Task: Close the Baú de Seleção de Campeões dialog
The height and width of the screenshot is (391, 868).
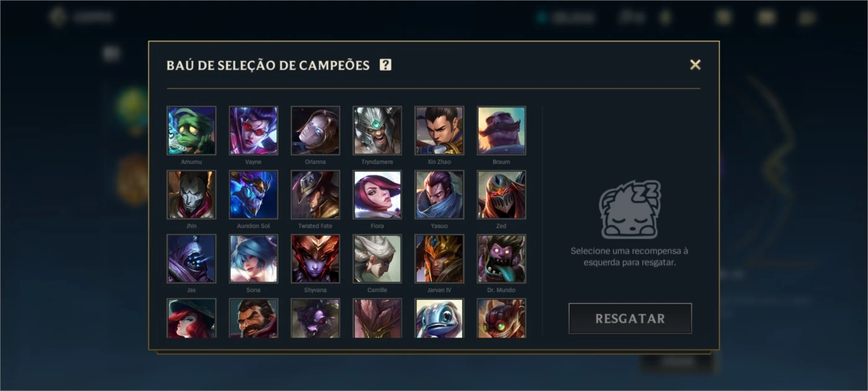Action: pyautogui.click(x=695, y=65)
